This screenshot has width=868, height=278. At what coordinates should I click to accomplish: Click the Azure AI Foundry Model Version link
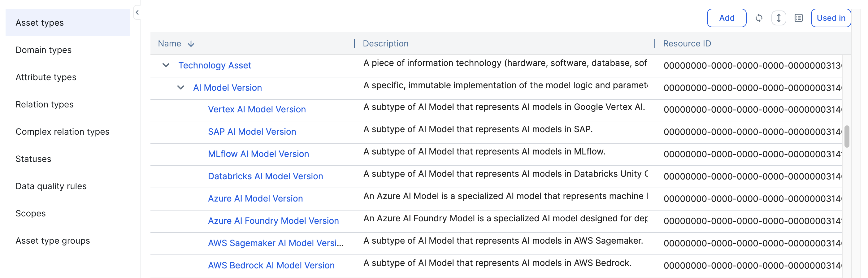coord(273,221)
